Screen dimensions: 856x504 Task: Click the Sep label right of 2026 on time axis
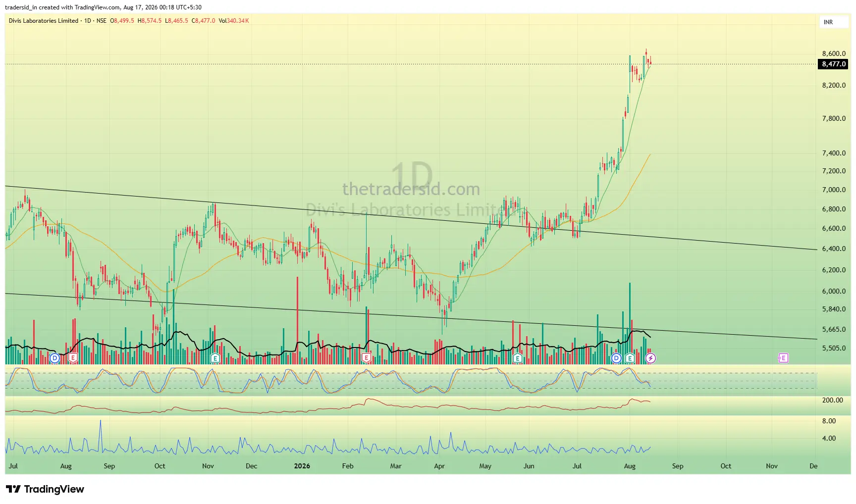678,466
